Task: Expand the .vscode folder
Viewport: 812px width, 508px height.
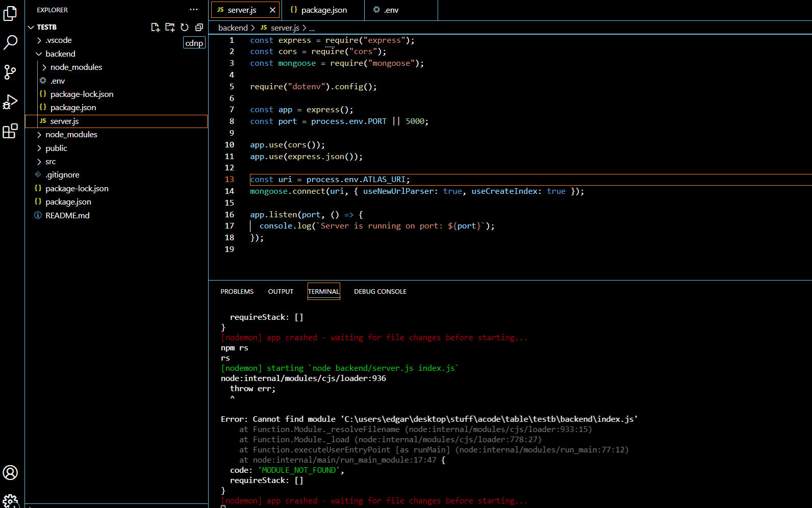Action: [x=58, y=40]
